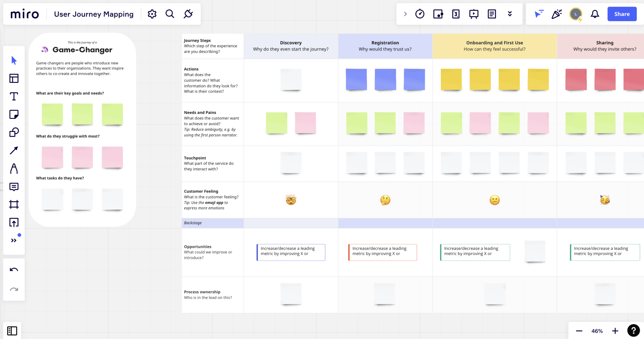644x339 pixels.
Task: Click the User Journey Mapping board title
Action: tap(94, 14)
